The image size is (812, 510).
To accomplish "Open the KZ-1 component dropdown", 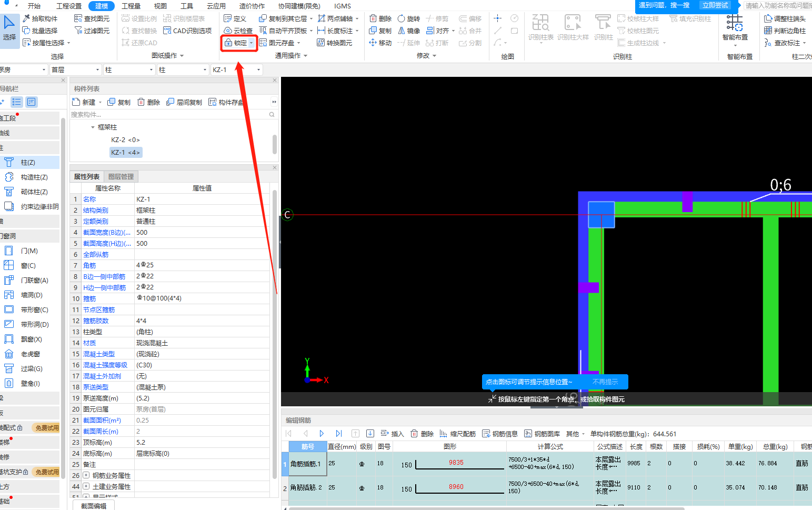I will click(236, 69).
